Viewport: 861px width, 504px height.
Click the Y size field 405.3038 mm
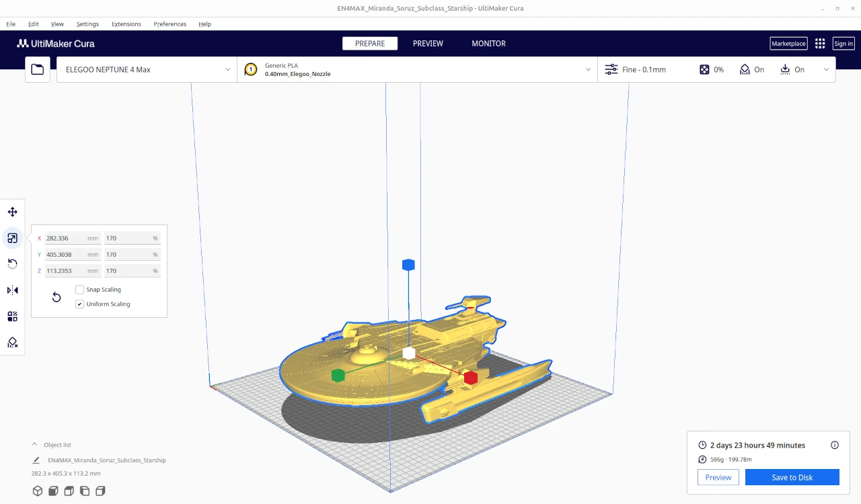pyautogui.click(x=73, y=255)
